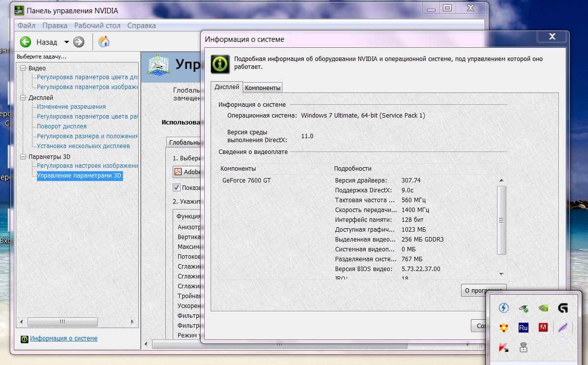The height and width of the screenshot is (365, 588).
Task: Collapse the Дисплей tree node
Action: pyautogui.click(x=23, y=98)
